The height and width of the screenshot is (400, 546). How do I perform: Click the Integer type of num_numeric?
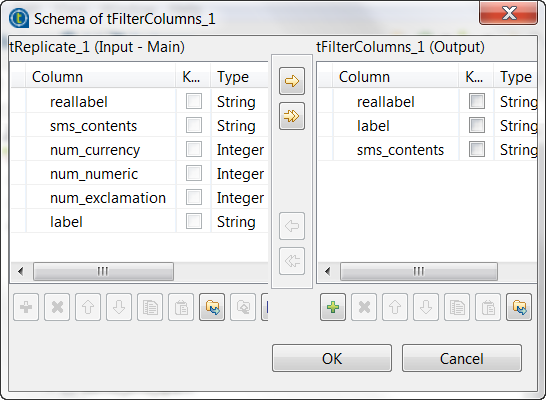tap(240, 174)
